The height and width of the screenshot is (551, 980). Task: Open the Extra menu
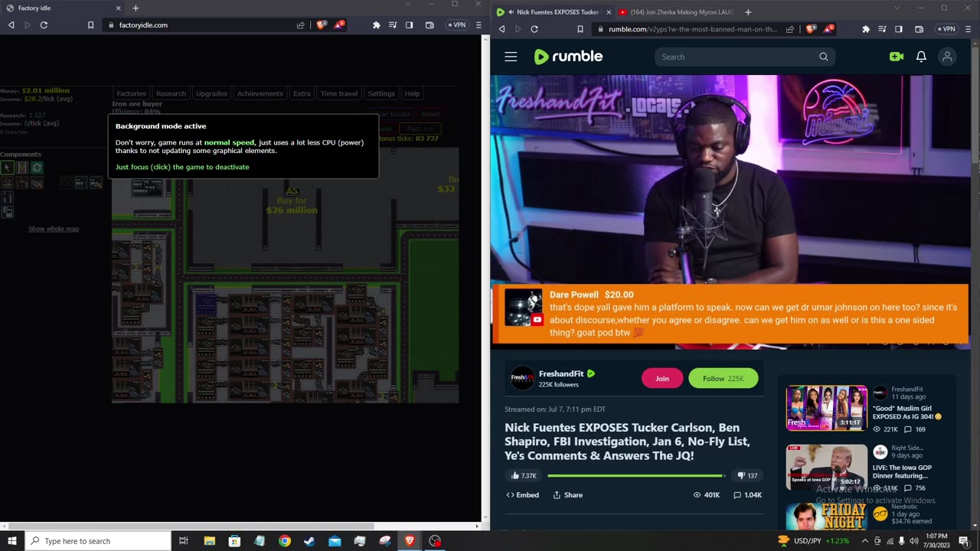[302, 93]
